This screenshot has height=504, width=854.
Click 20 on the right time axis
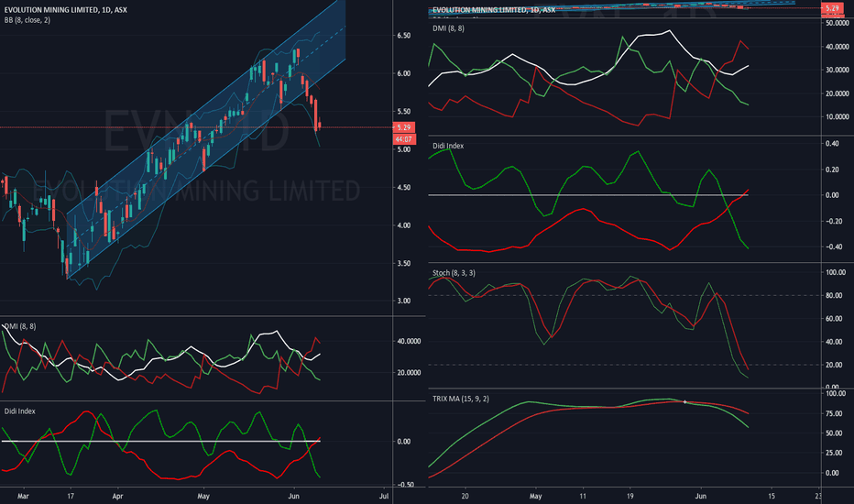(465, 497)
